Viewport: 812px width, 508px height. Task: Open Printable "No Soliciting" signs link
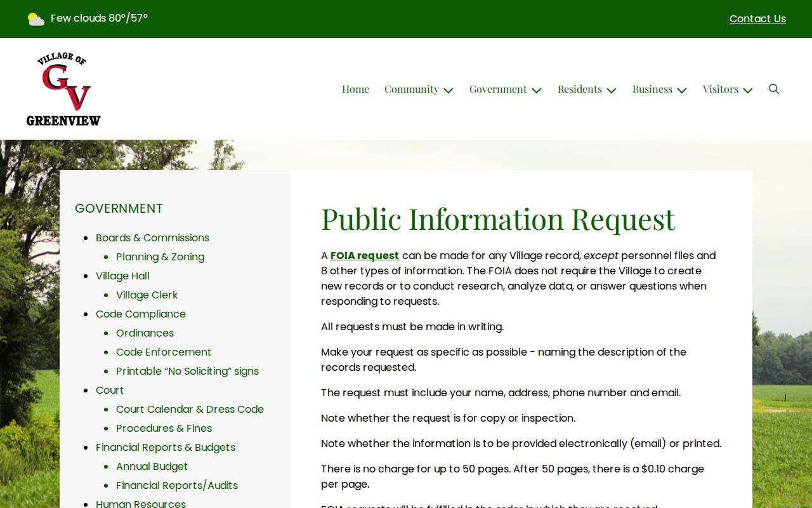click(x=187, y=371)
